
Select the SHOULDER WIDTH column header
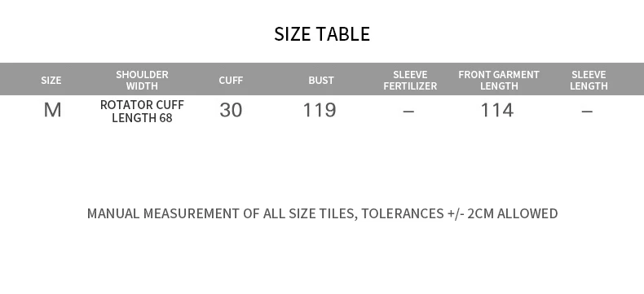[x=142, y=80]
